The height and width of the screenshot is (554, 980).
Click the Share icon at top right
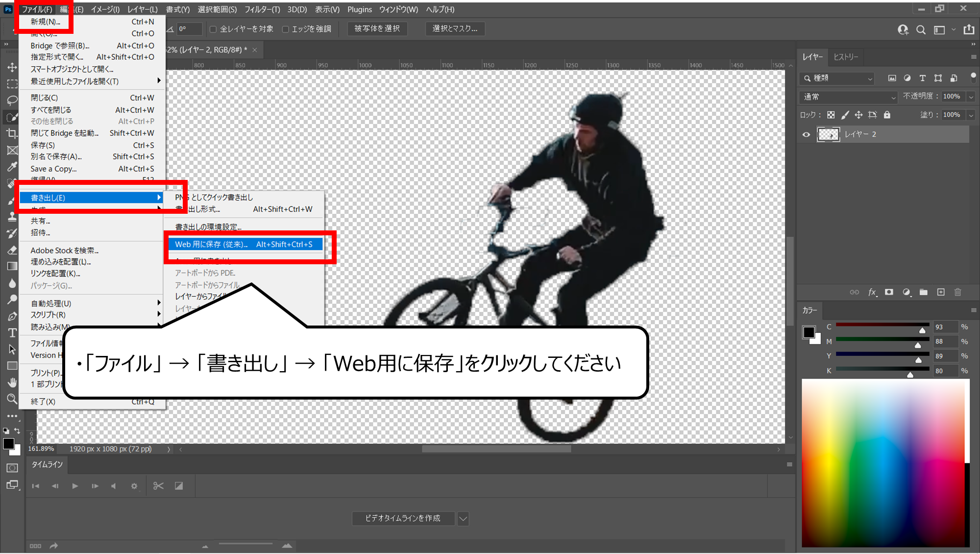[969, 29]
